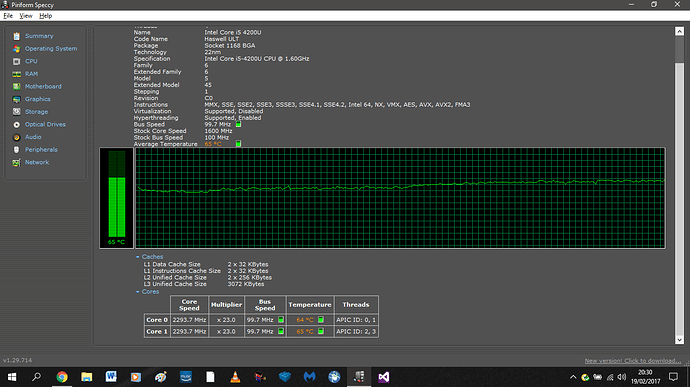
Task: Select the Core 1 row label
Action: coord(157,331)
